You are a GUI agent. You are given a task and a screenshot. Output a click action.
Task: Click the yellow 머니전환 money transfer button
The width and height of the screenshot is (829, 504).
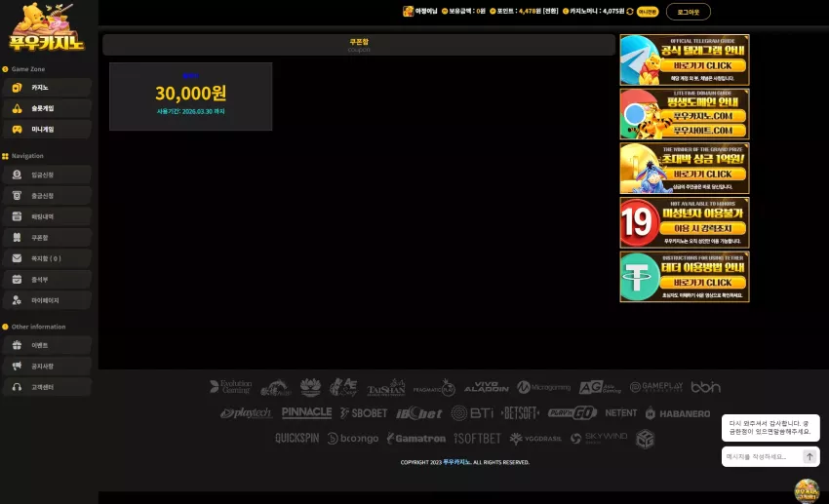(x=648, y=12)
